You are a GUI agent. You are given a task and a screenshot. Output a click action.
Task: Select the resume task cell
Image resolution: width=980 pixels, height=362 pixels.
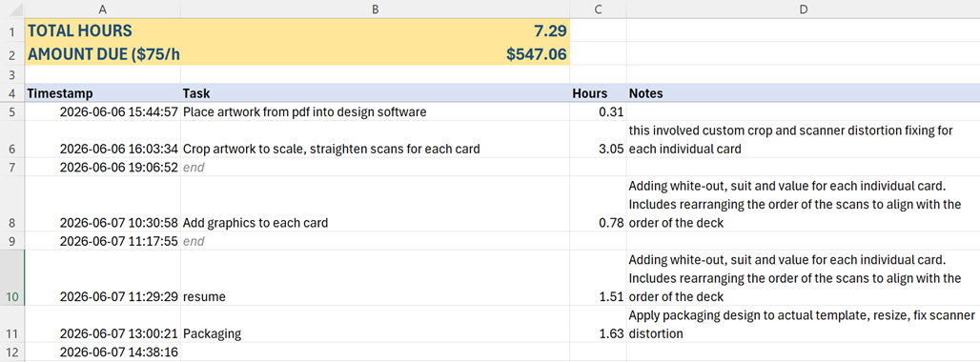point(375,278)
